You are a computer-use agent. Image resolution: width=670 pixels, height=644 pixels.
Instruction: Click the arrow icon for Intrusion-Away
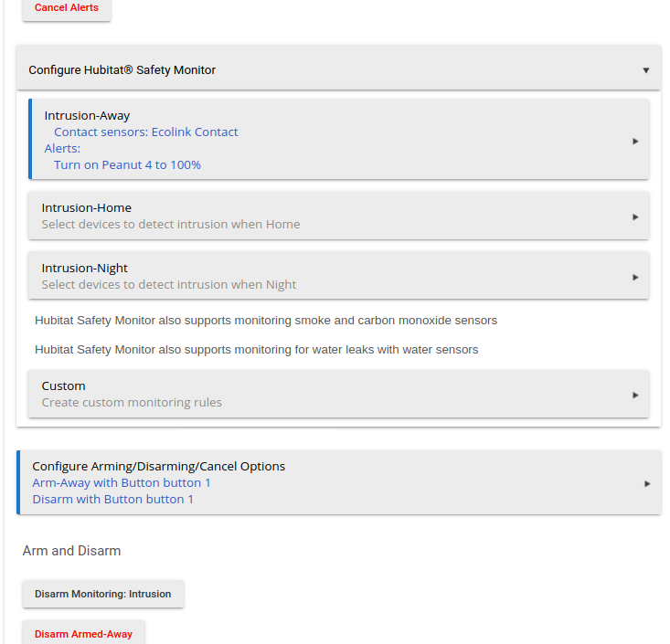[x=635, y=142]
